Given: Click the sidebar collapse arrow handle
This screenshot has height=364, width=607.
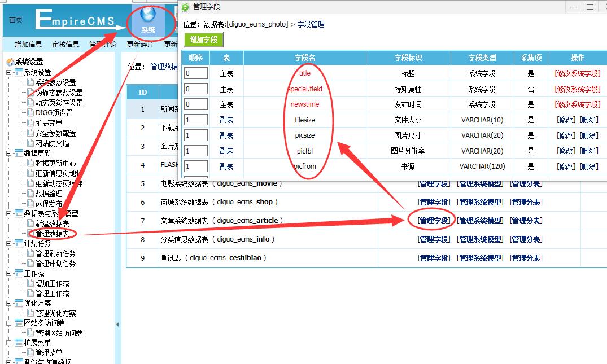Looking at the screenshot, I should coord(117,324).
